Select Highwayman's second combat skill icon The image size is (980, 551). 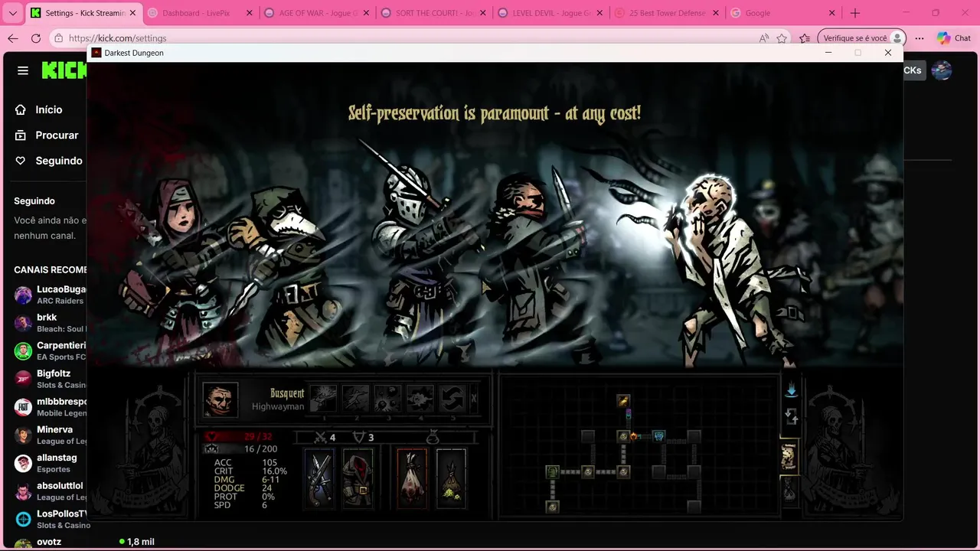pos(355,398)
